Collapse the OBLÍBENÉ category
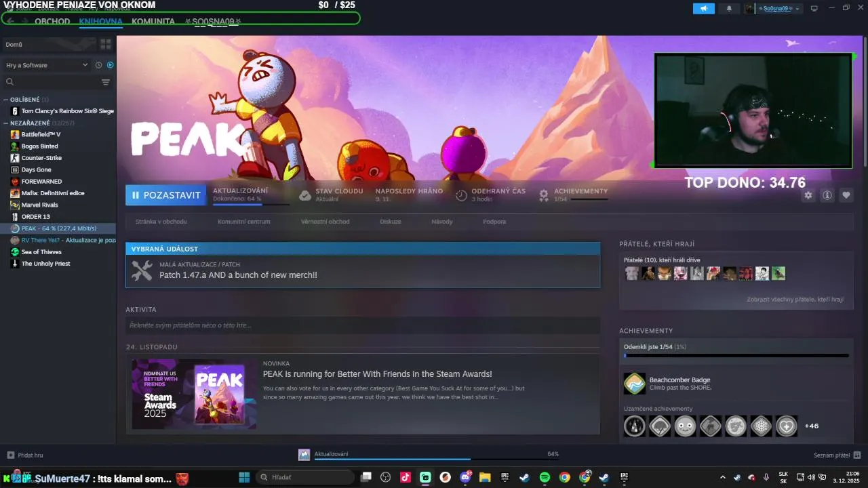 pos(6,100)
